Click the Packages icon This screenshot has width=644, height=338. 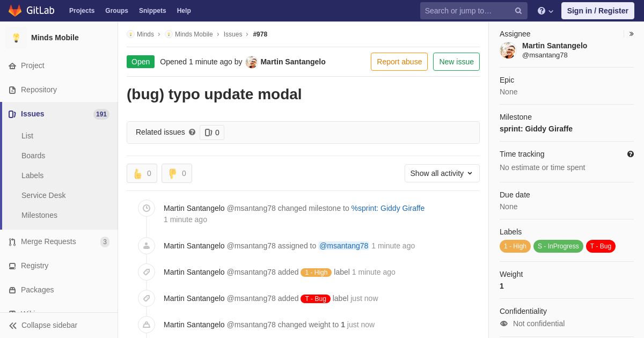pyautogui.click(x=12, y=290)
